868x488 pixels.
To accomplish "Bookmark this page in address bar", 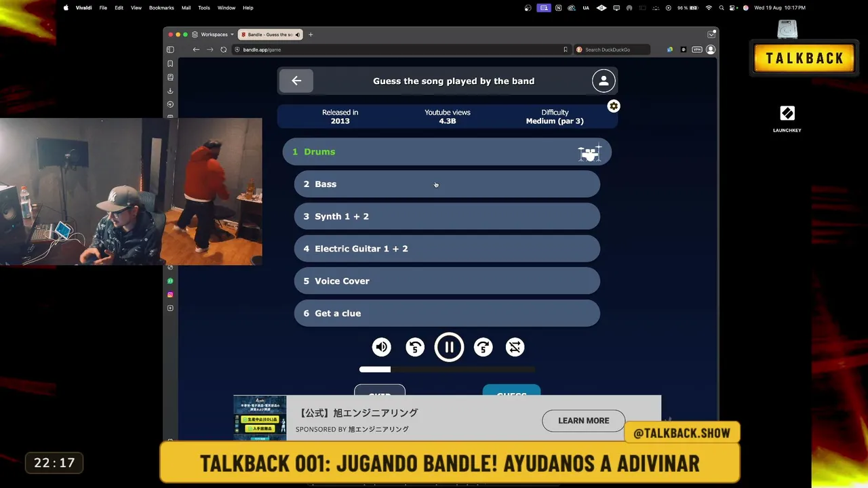I will point(566,49).
